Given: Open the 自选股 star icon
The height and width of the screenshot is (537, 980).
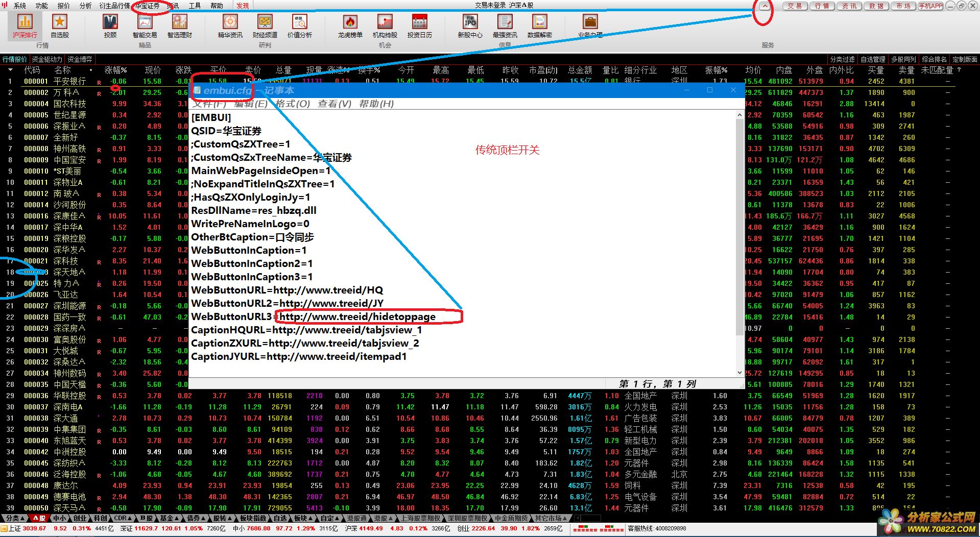Looking at the screenshot, I should pos(60,26).
